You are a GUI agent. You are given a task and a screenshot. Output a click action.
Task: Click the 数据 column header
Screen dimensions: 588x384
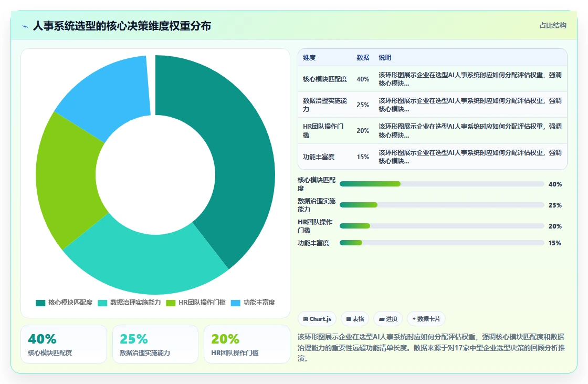click(363, 57)
